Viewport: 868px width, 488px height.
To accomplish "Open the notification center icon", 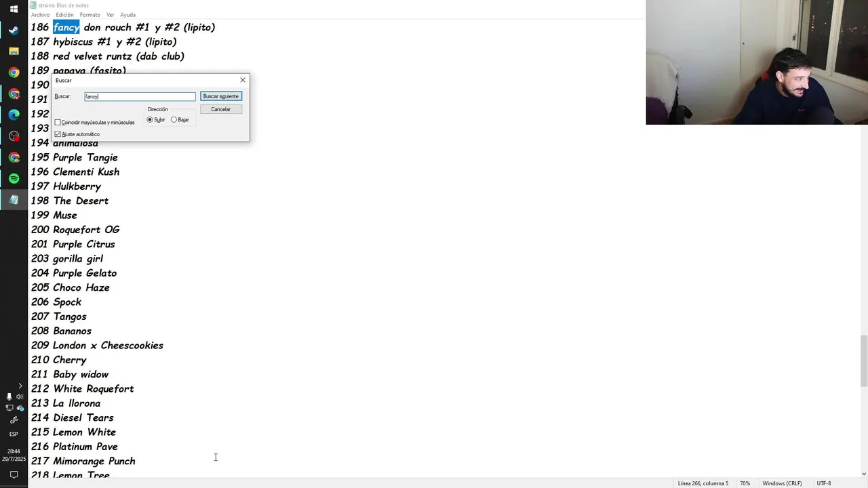I will [14, 474].
